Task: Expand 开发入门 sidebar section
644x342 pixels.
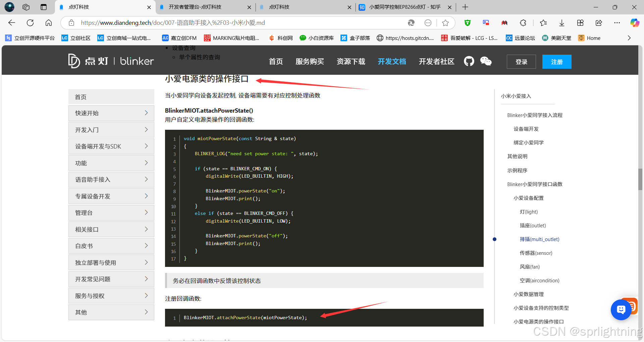Action: [x=111, y=130]
